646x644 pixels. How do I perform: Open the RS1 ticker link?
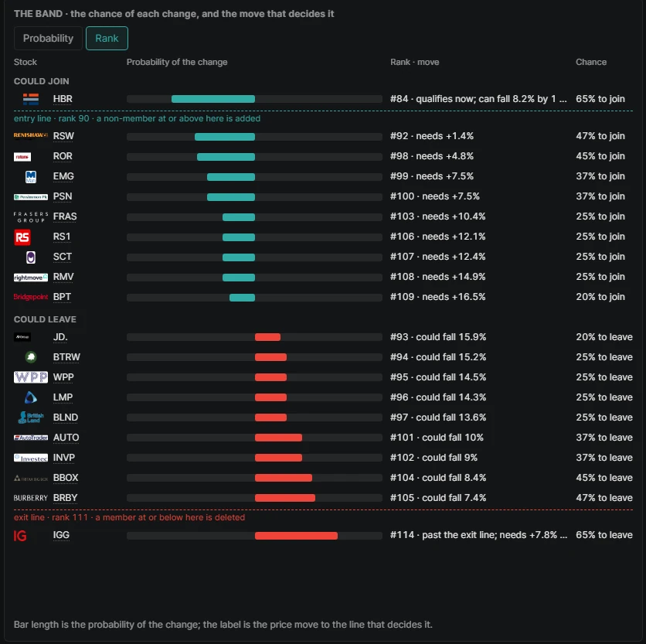coord(62,237)
